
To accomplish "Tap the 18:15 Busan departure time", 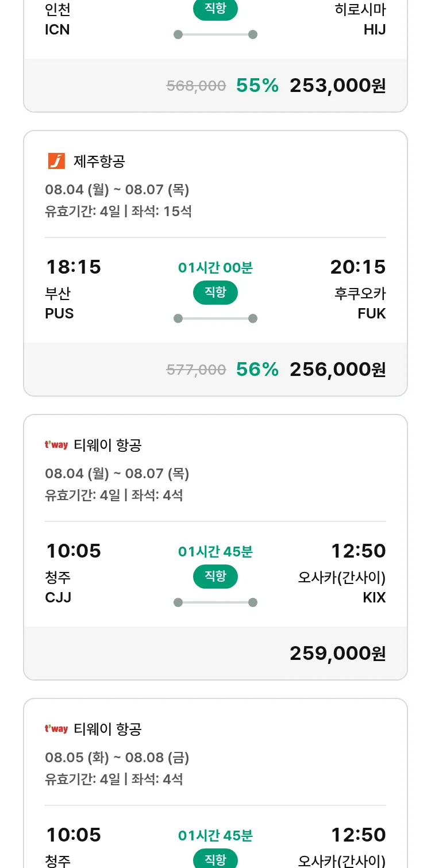I will click(73, 267).
